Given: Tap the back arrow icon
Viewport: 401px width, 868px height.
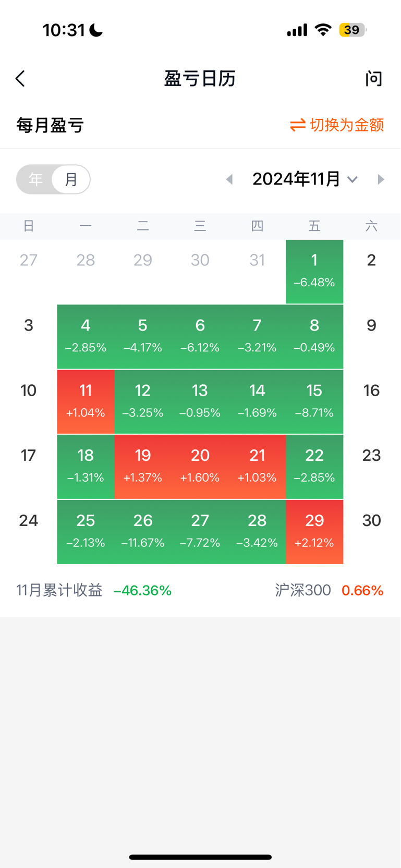Looking at the screenshot, I should [x=20, y=79].
